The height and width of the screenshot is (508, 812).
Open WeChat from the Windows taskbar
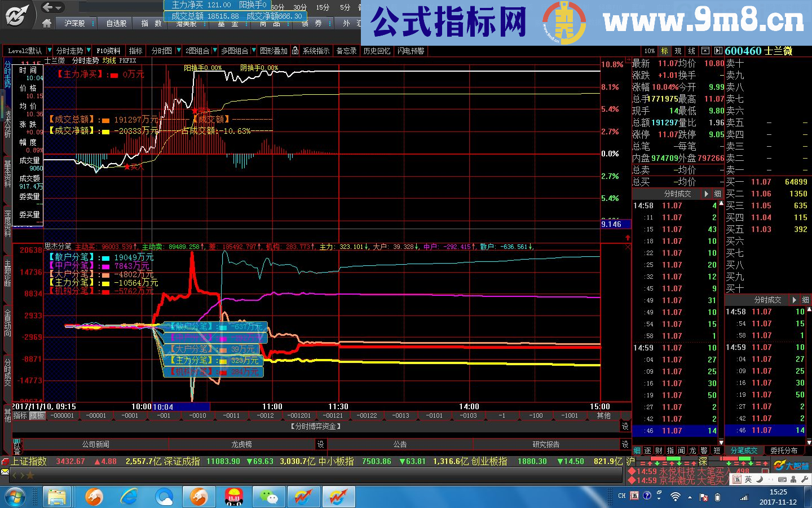pyautogui.click(x=268, y=497)
